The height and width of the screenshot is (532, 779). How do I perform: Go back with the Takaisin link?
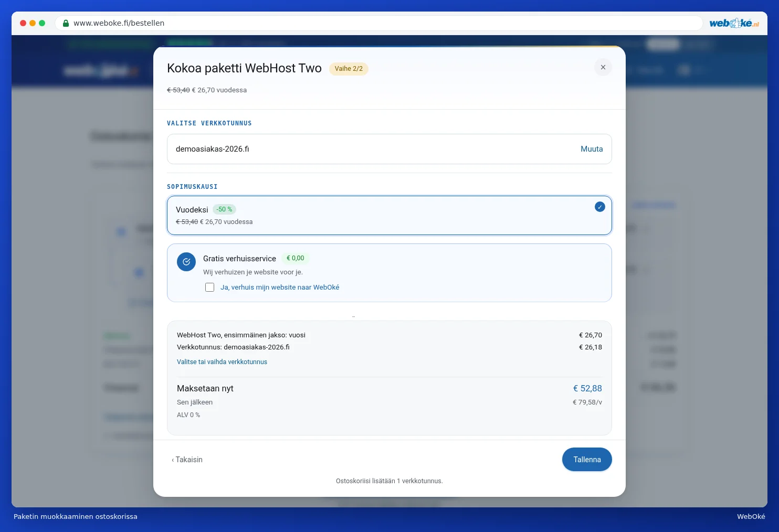(x=187, y=460)
